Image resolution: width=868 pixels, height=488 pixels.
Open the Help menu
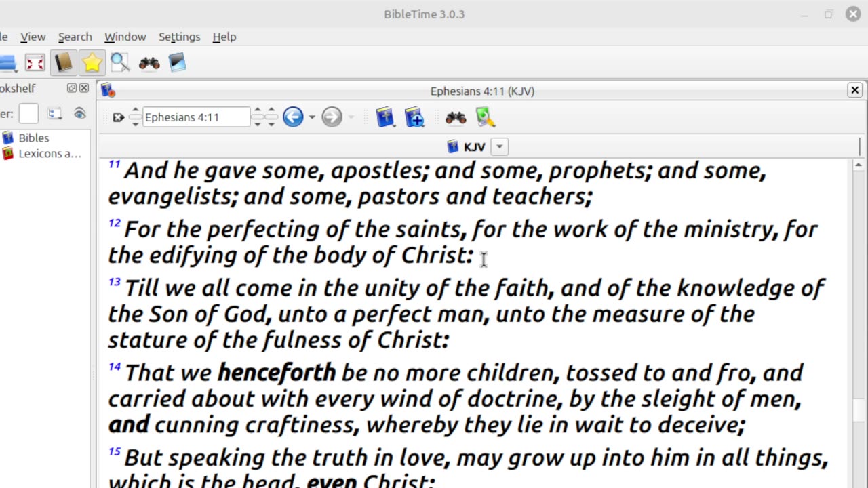pos(224,37)
